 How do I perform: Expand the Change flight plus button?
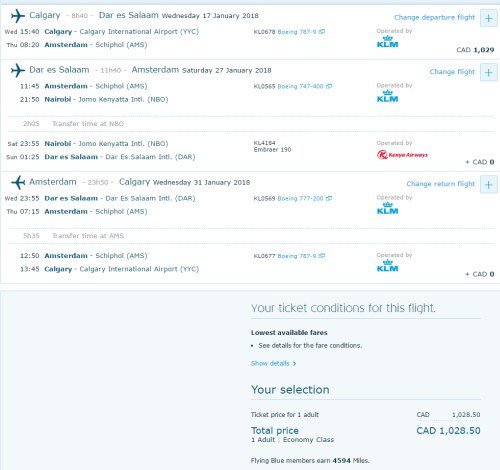(489, 72)
